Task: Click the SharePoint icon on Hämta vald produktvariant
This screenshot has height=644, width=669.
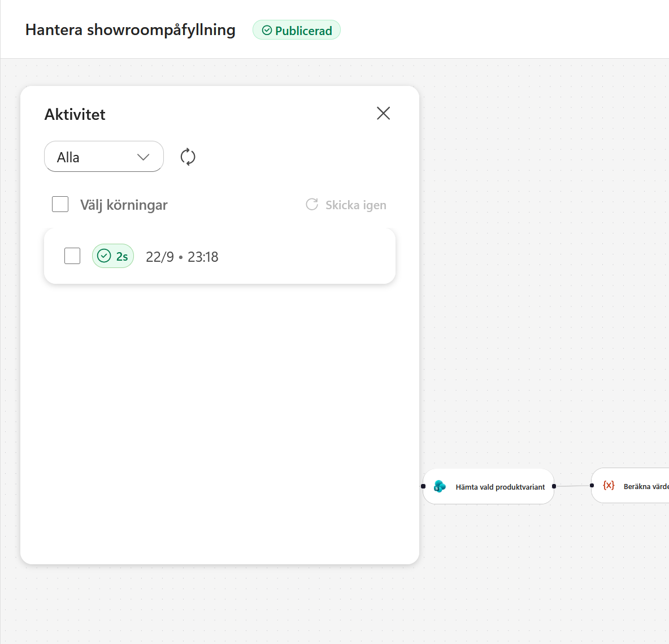Action: coord(440,486)
